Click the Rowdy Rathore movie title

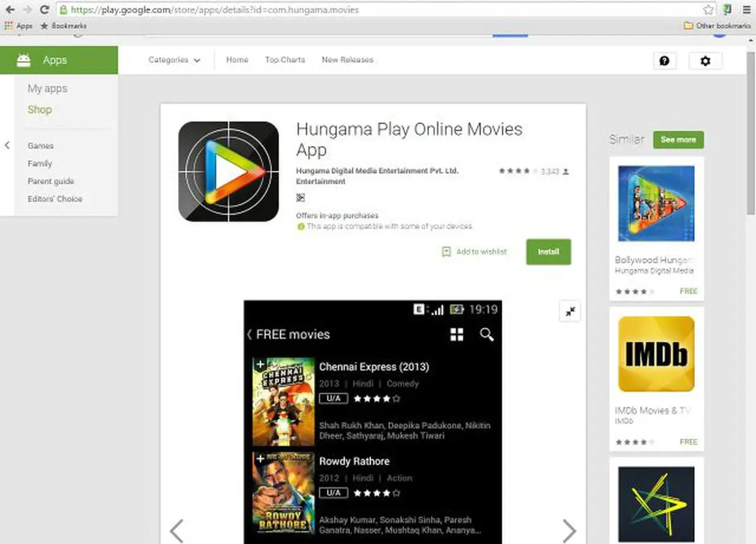354,462
